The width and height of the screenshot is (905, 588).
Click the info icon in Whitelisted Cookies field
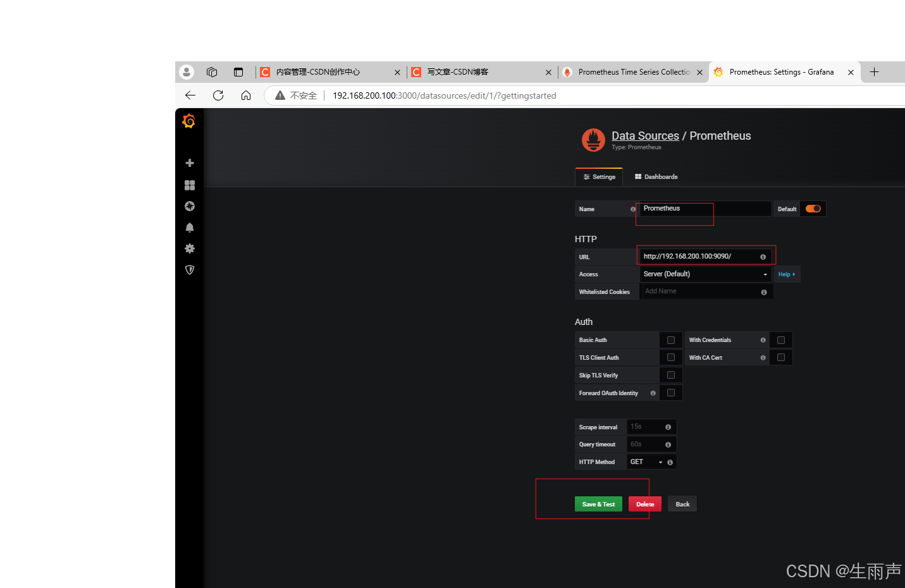(764, 292)
